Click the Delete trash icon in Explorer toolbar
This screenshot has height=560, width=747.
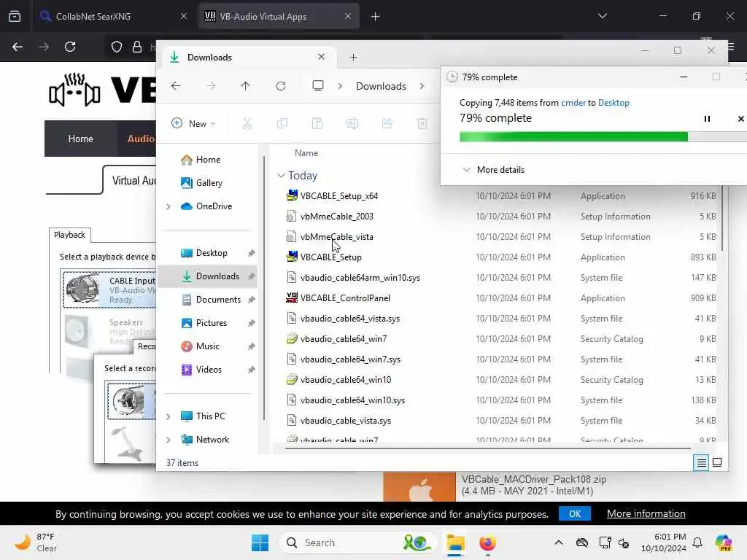[x=422, y=124]
